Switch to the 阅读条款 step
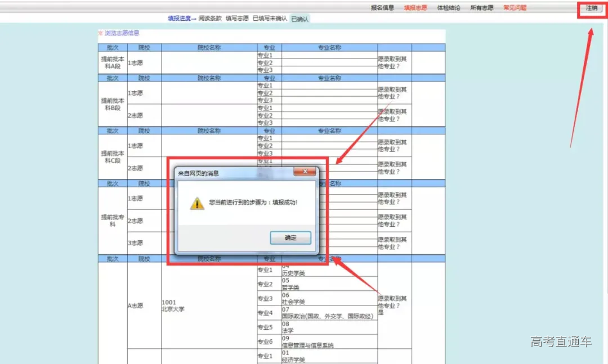Screen dimensions: 608x364 point(210,19)
